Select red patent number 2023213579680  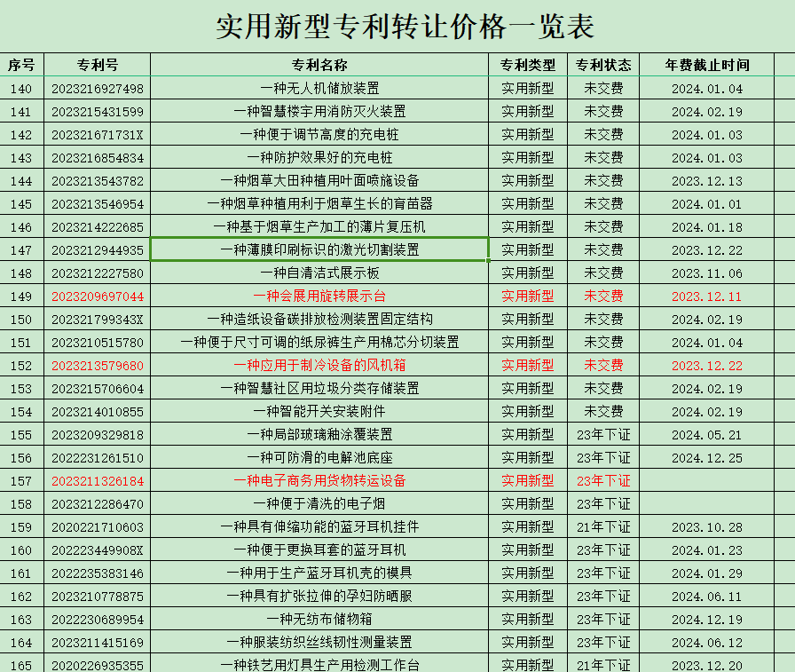click(x=98, y=365)
